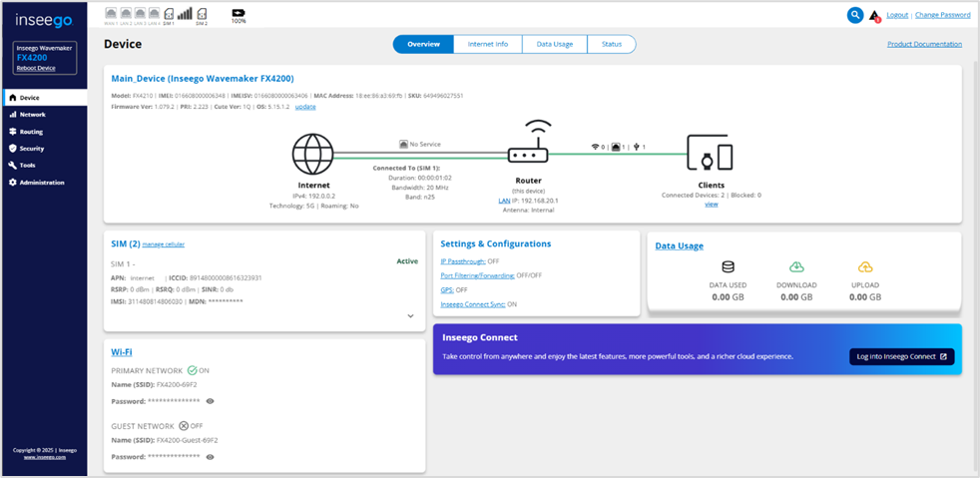Expand the SIM 1 details chevron

[410, 315]
